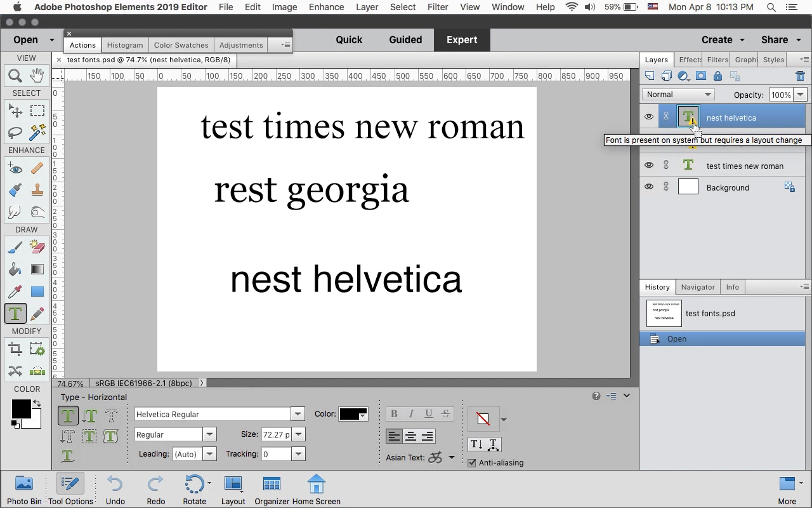The width and height of the screenshot is (812, 508).
Task: Select the Move tool
Action: coord(15,110)
